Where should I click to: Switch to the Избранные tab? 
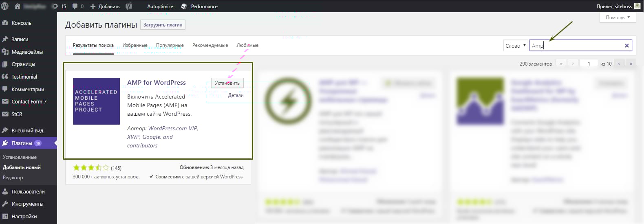click(135, 45)
